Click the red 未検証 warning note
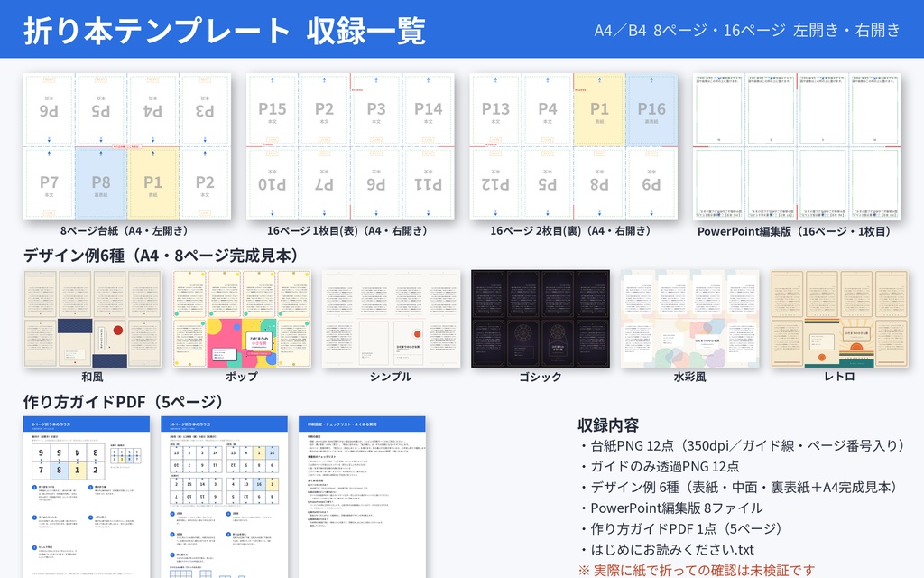Viewport: 924px width, 578px height. 697,571
